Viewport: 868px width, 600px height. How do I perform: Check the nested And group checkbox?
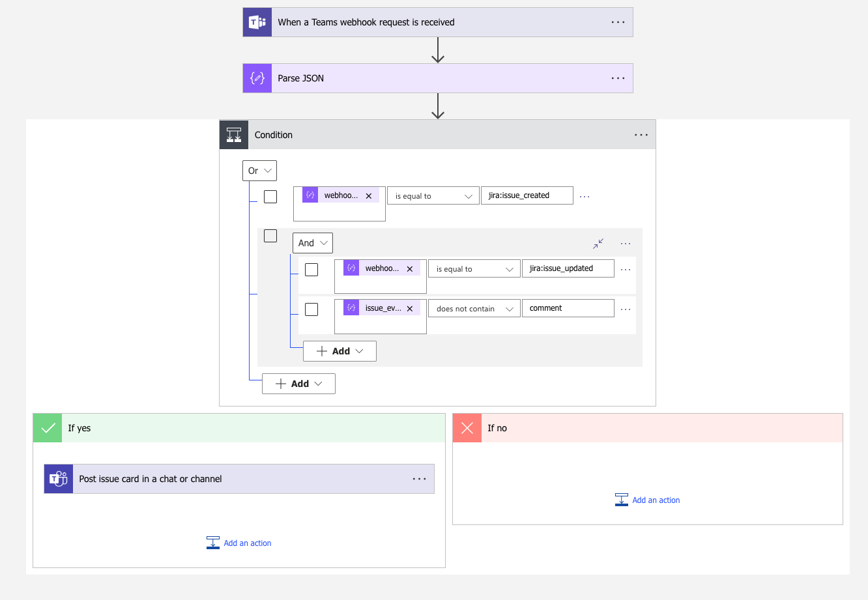point(270,235)
